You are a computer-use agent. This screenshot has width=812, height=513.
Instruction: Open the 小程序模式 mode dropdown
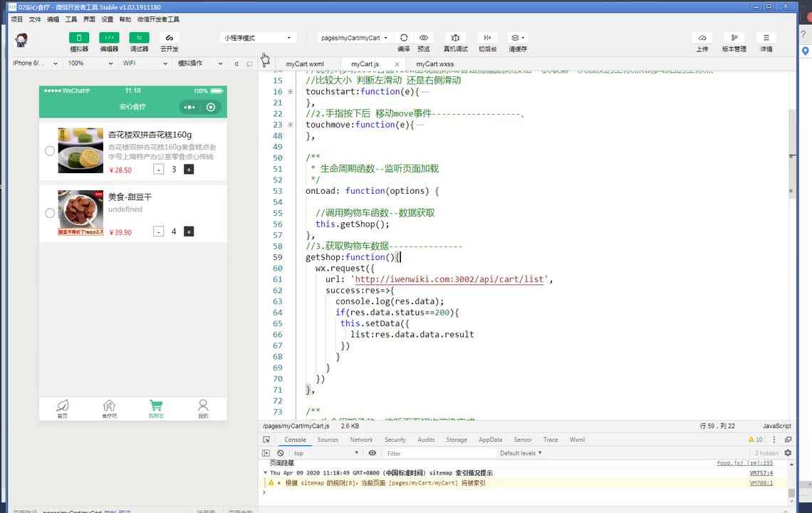258,38
